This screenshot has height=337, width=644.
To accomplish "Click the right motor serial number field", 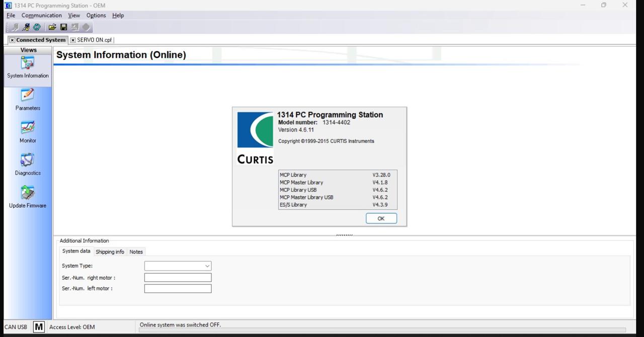I will tap(178, 278).
